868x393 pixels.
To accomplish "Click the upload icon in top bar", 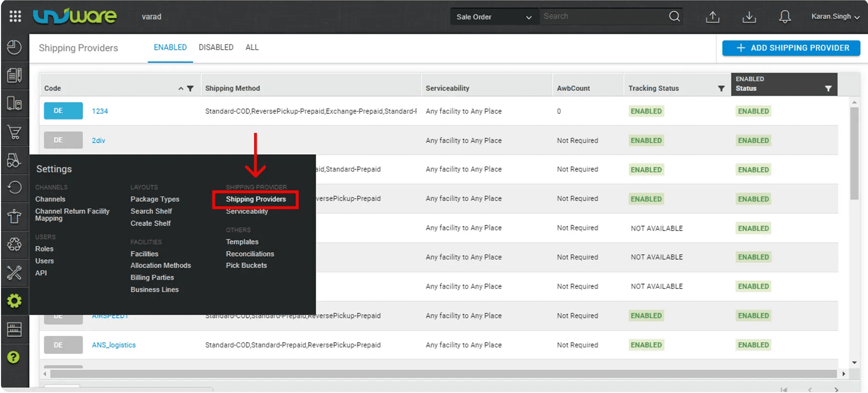I will tap(713, 17).
